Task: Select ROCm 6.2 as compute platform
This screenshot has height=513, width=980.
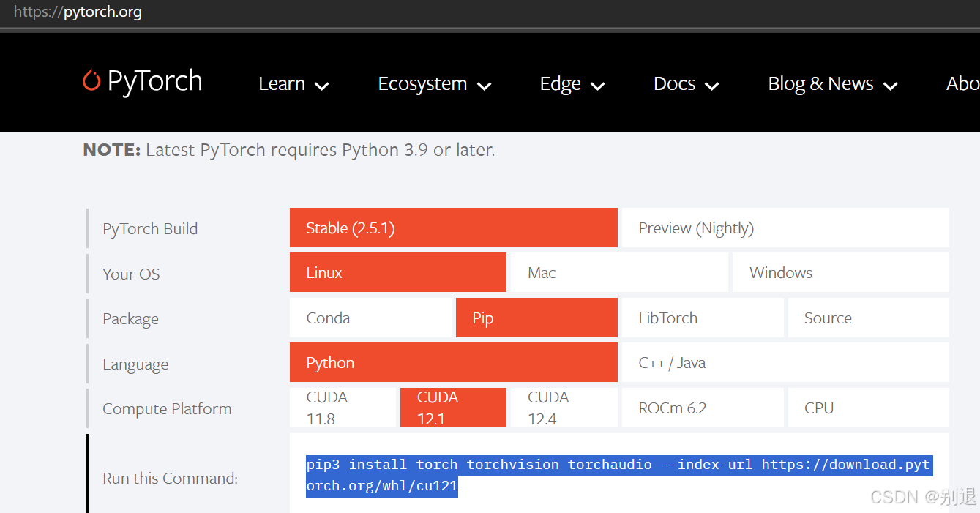Action: pos(702,407)
